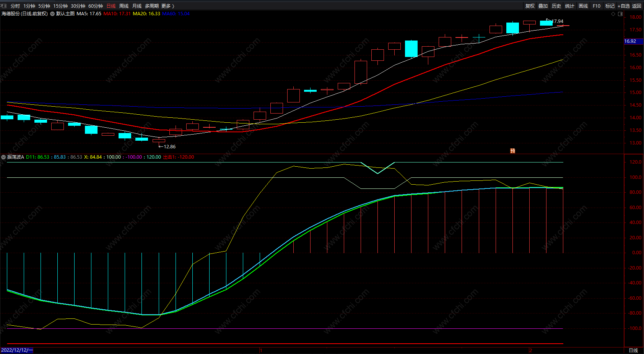Click the 振荡波A indicator name
This screenshot has height=354, width=644.
tap(16, 157)
